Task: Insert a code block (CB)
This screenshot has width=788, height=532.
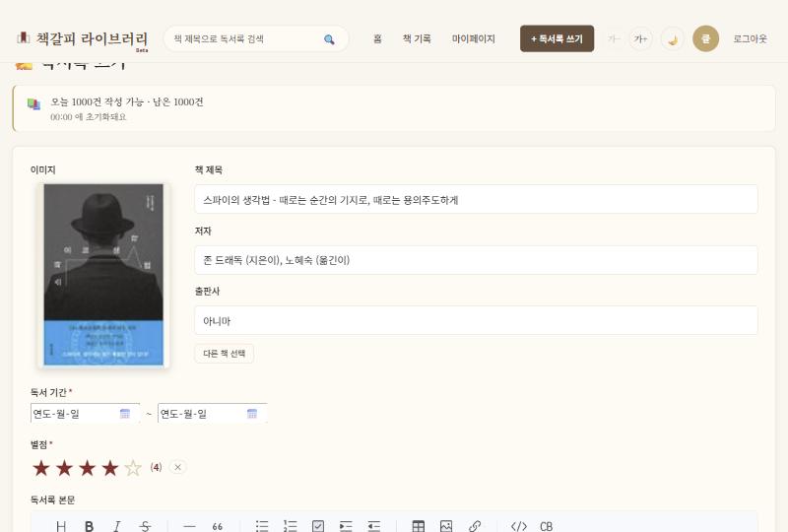Action: click(x=547, y=526)
